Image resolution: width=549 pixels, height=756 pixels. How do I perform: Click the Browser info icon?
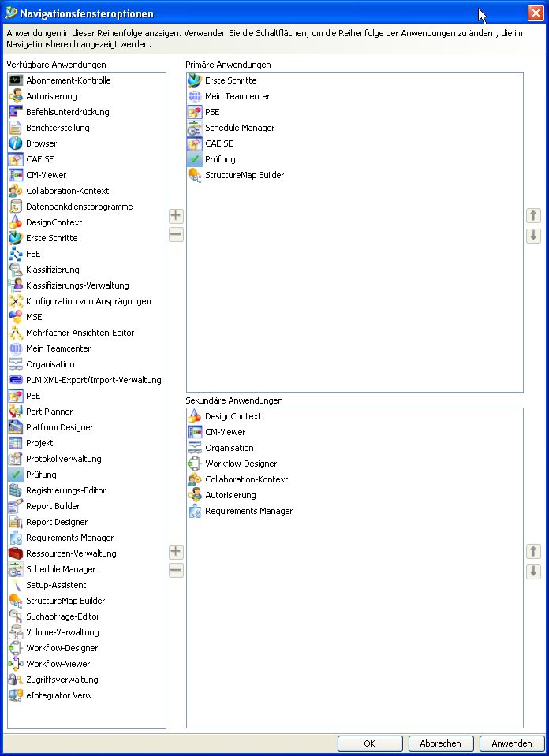pos(16,143)
